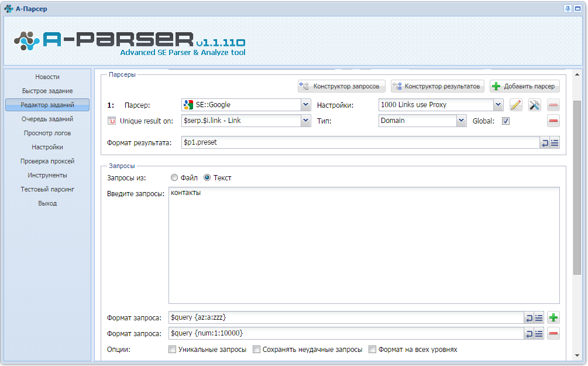Click return-arrow icon for {az:a:zzz} query format
Image resolution: width=588 pixels, height=366 pixels.
coord(529,318)
